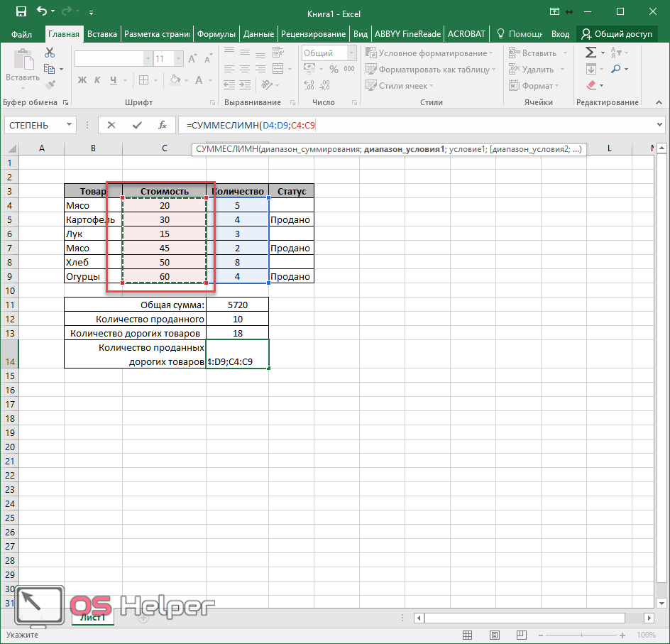Image resolution: width=670 pixels, height=644 pixels.
Task: Click the Cut scissors icon
Action: click(x=50, y=53)
